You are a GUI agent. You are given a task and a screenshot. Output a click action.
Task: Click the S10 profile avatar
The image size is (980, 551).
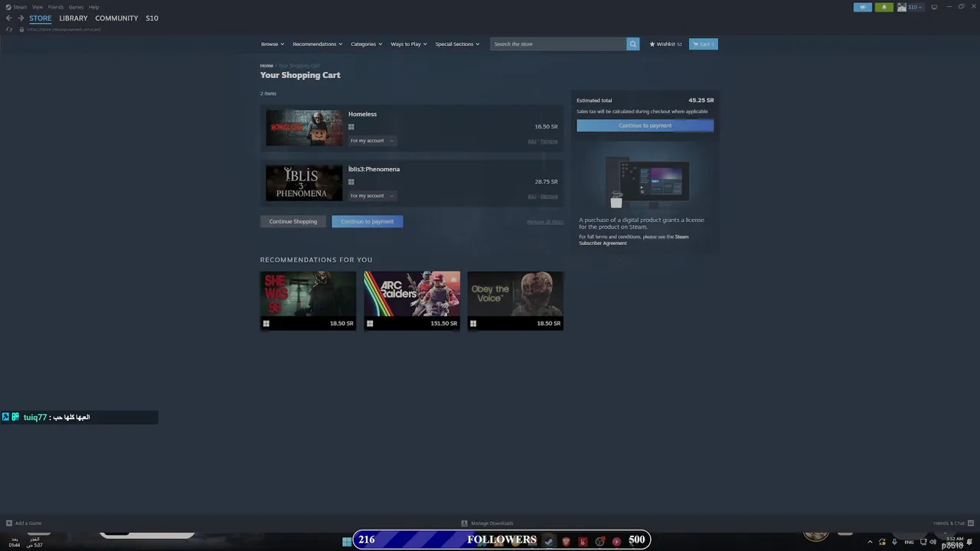pos(902,7)
